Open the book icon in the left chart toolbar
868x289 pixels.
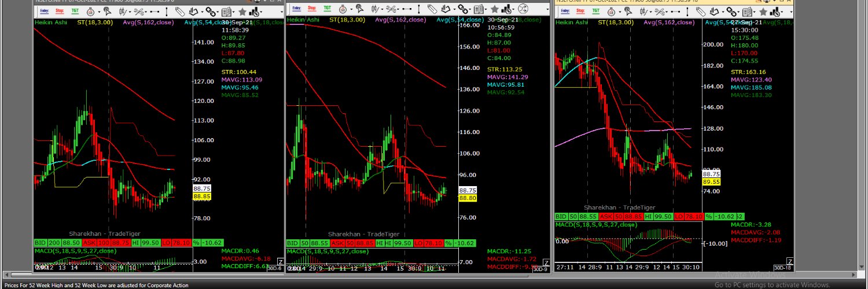(x=226, y=12)
